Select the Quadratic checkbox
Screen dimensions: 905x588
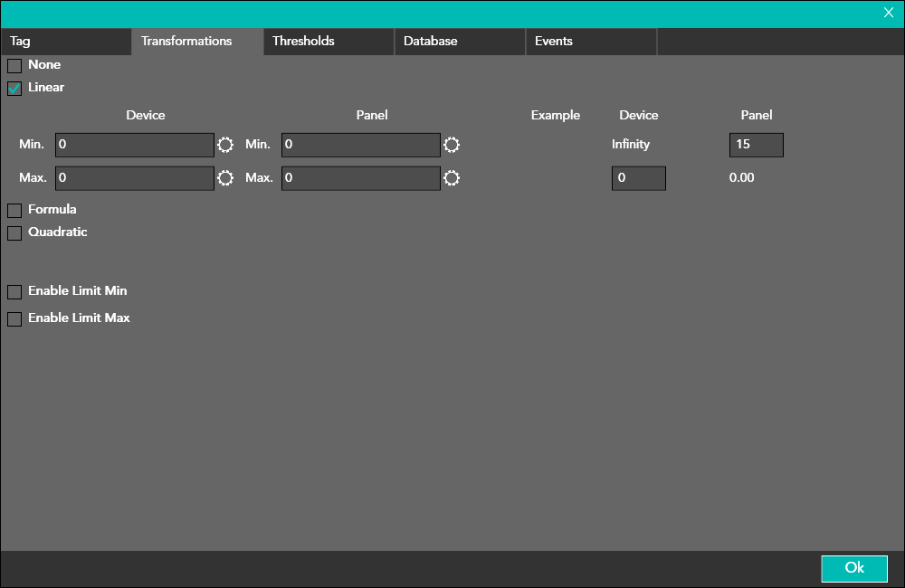coord(14,233)
